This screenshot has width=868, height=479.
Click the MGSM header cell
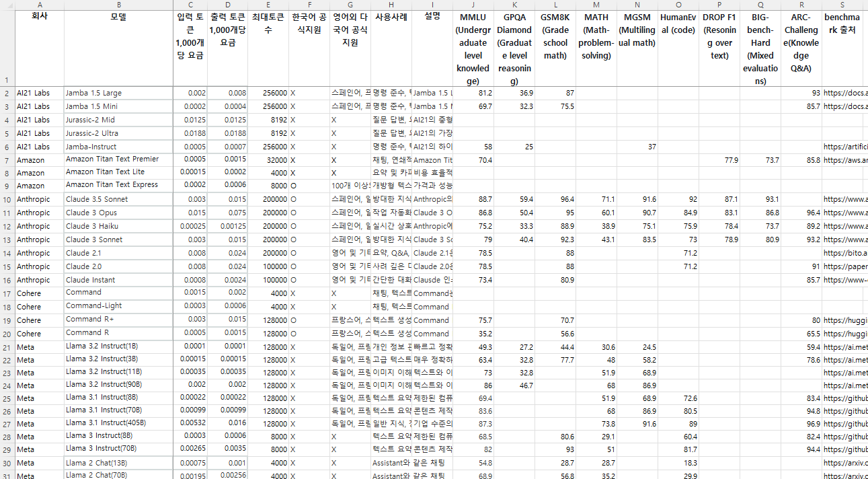click(637, 48)
